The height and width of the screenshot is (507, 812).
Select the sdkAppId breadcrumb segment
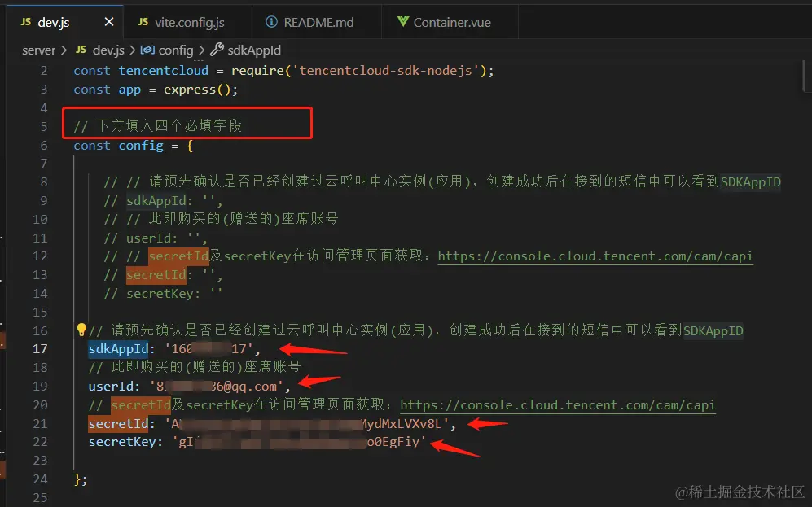254,50
